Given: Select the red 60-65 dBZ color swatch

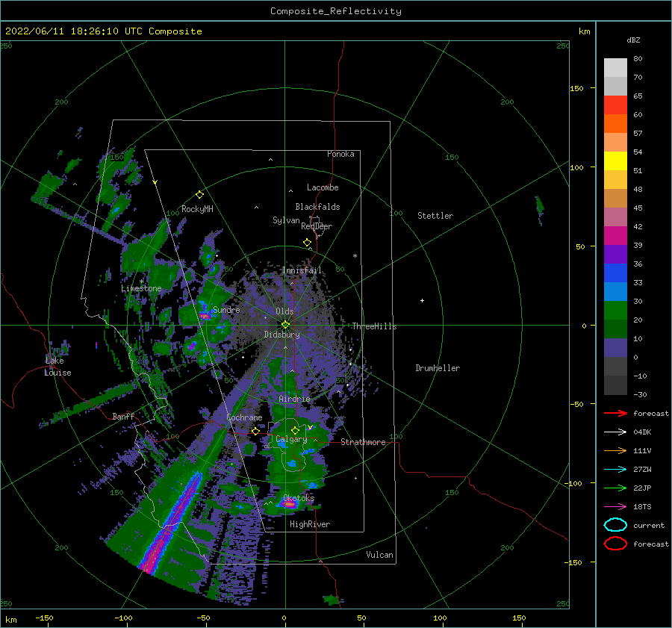Looking at the screenshot, I should pyautogui.click(x=615, y=105).
